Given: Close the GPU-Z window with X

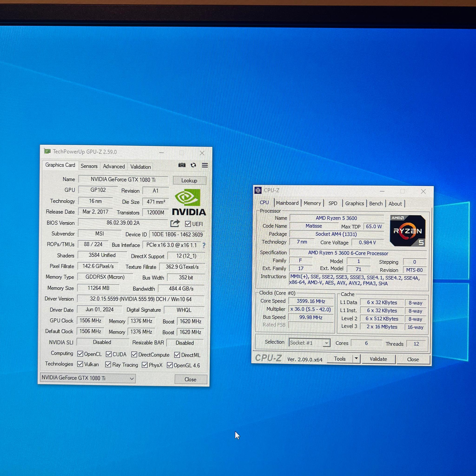Looking at the screenshot, I should point(202,153).
